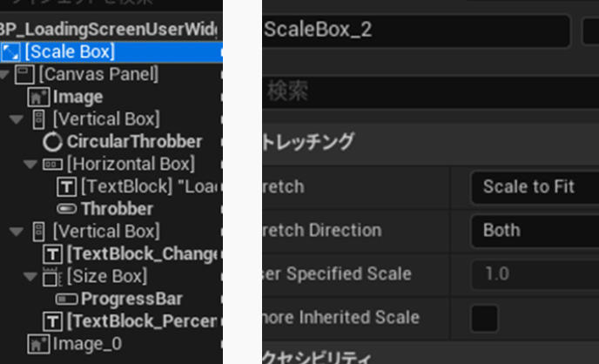The height and width of the screenshot is (364, 599).
Task: Click the Image widget icon
Action: click(x=38, y=97)
